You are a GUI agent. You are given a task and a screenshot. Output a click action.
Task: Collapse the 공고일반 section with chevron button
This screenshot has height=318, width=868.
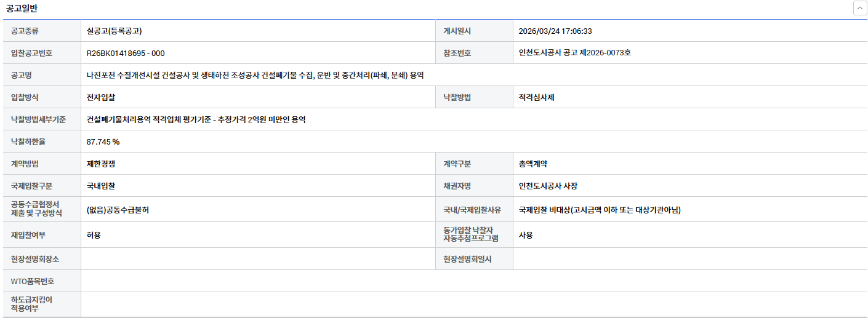pos(859,9)
